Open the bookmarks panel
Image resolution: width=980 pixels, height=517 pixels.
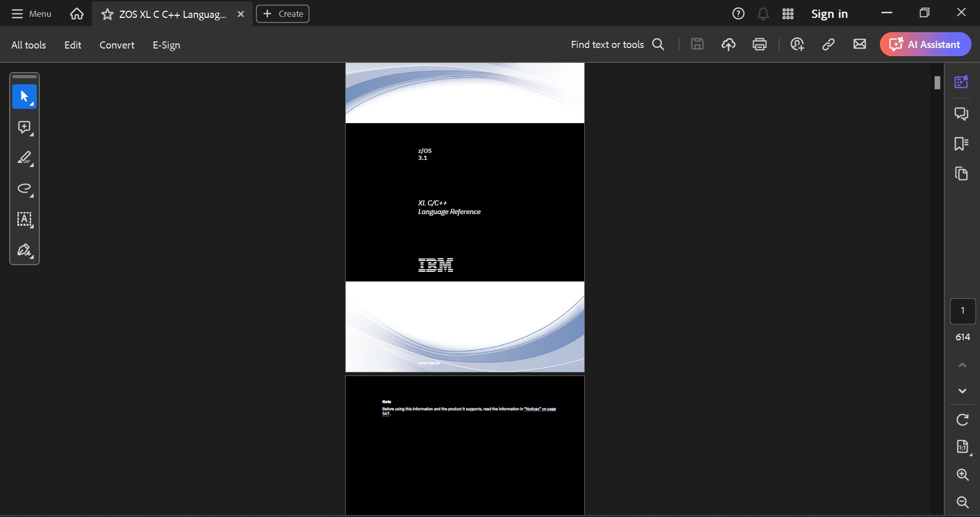pyautogui.click(x=962, y=144)
